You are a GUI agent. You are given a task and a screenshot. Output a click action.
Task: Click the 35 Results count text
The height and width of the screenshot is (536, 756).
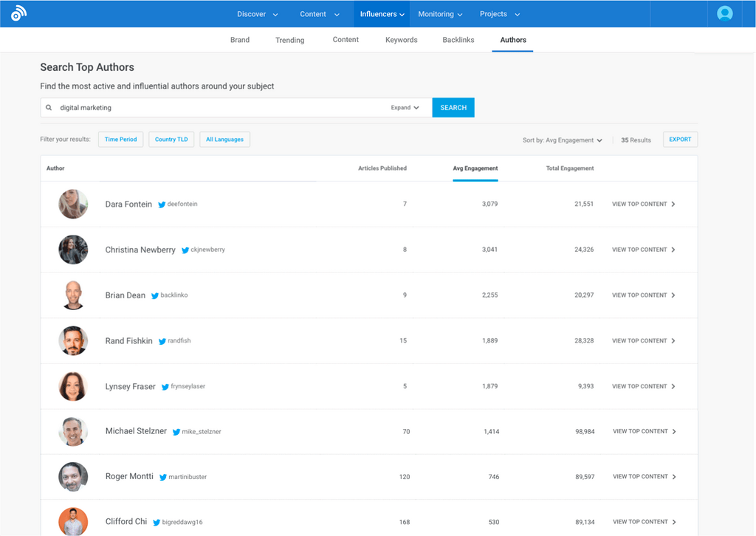pos(636,140)
